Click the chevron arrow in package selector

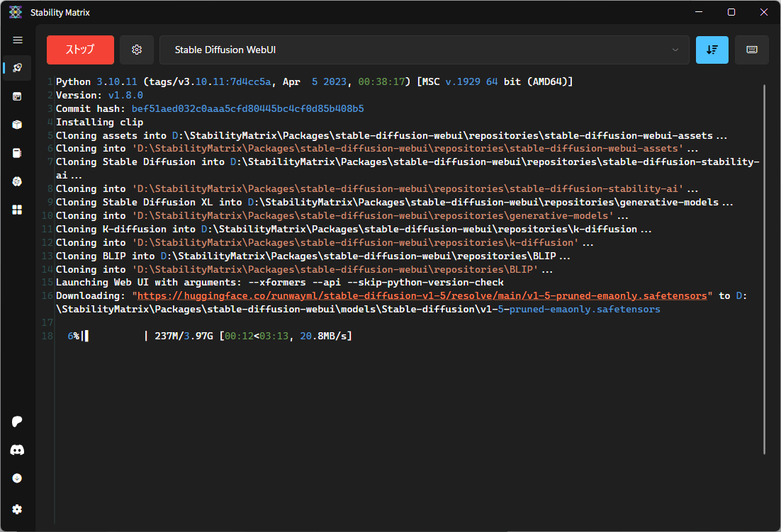pyautogui.click(x=675, y=50)
